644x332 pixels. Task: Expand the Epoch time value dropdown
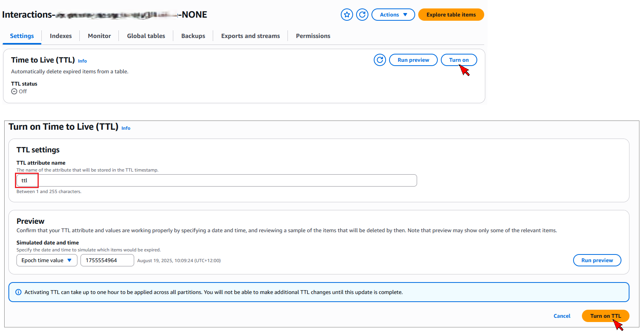click(47, 260)
